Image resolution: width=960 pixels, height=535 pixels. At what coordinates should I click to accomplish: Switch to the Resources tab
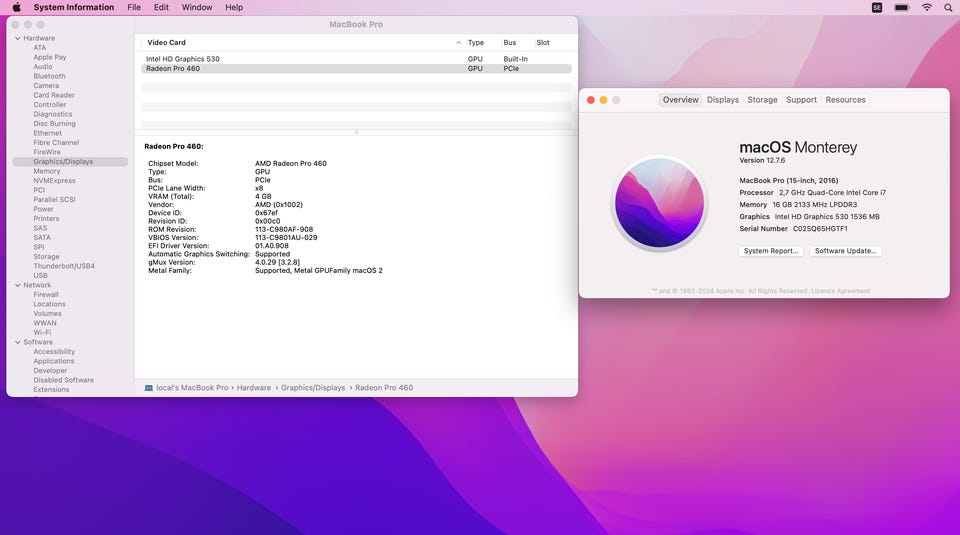[845, 100]
